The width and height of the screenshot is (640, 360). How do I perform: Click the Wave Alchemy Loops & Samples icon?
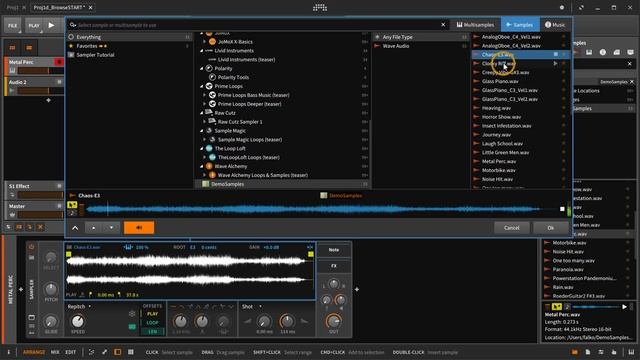[x=212, y=175]
